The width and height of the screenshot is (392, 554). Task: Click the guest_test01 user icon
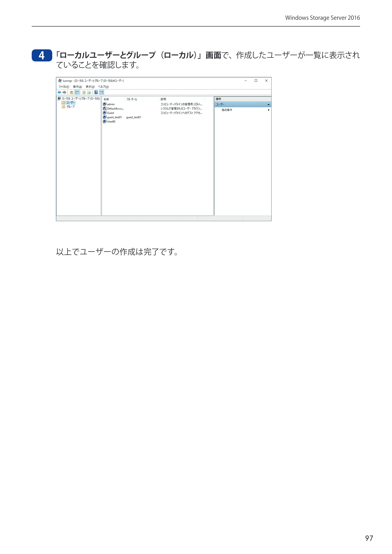pos(105,117)
